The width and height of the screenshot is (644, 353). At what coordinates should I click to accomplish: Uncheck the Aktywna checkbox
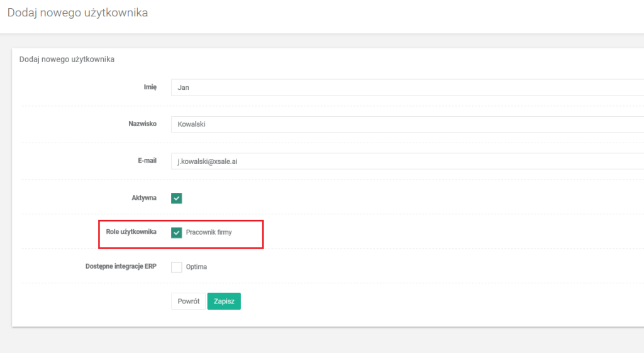pyautogui.click(x=177, y=198)
